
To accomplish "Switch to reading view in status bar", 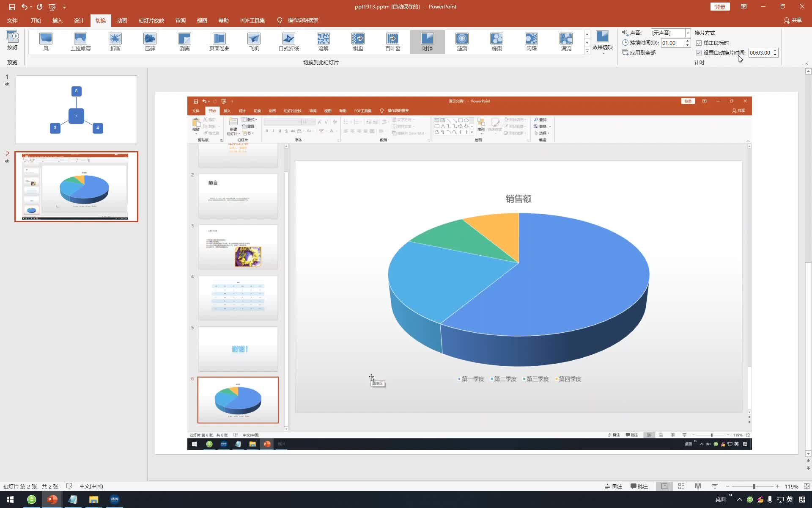I will point(698,486).
